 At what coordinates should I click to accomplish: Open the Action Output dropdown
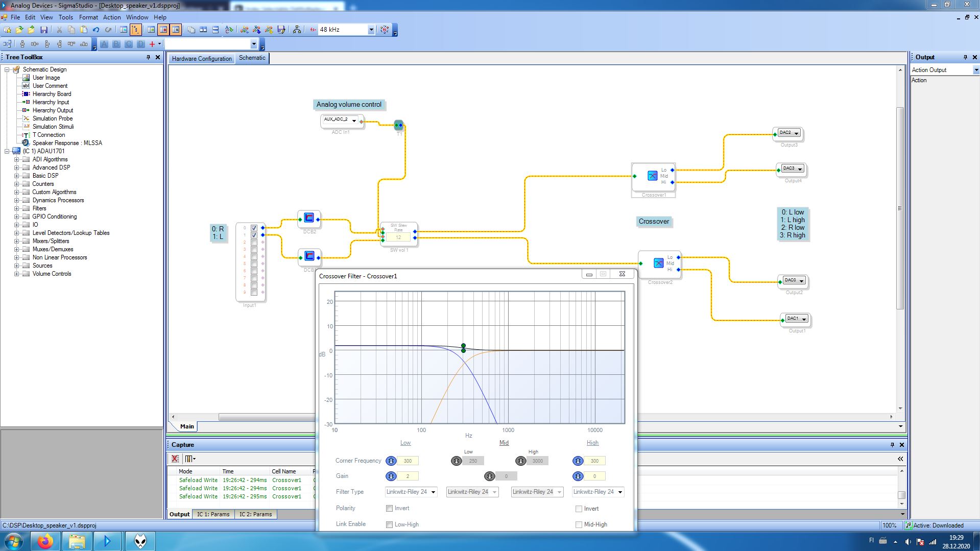(x=976, y=70)
